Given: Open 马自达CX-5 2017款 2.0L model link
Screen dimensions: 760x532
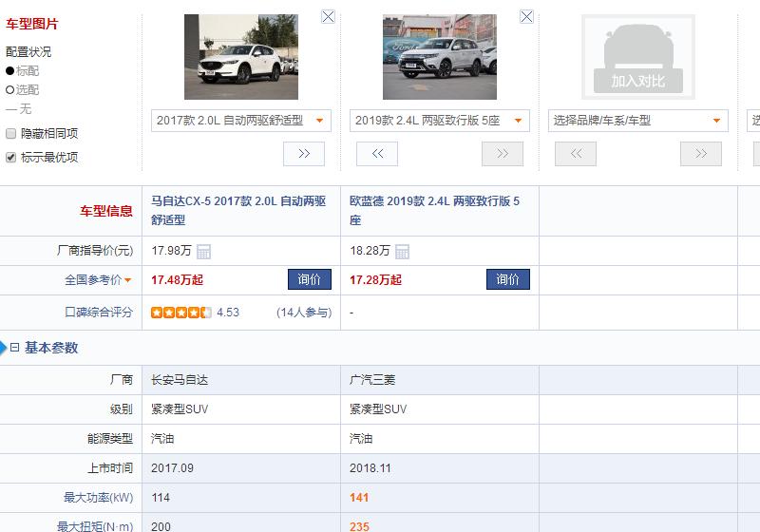Looking at the screenshot, I should tap(238, 210).
